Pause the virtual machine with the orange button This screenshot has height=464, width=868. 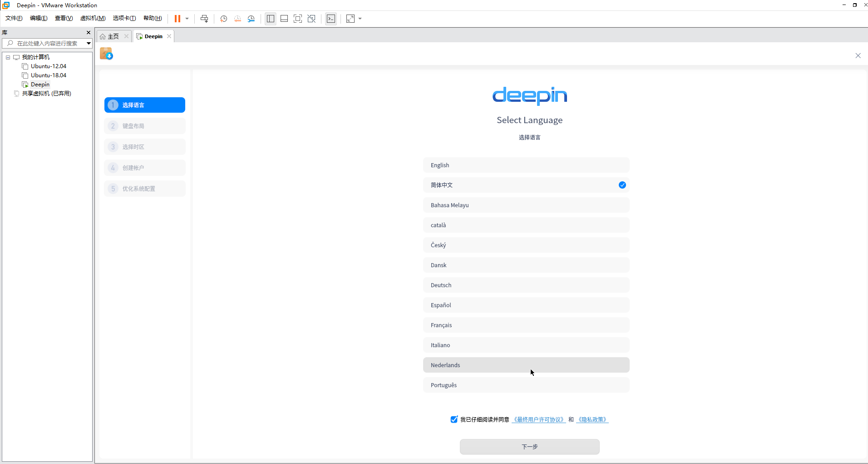(178, 19)
